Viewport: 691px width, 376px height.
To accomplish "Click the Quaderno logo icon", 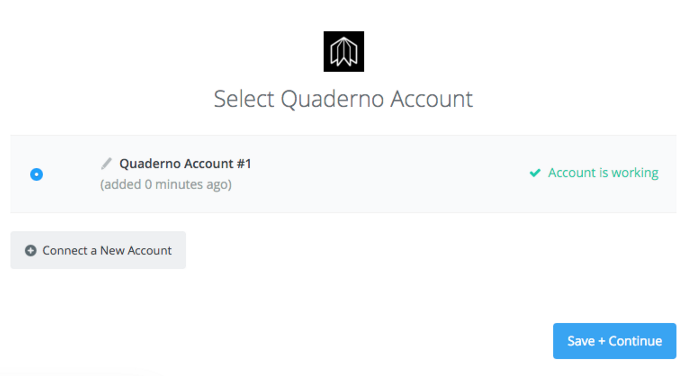I will (x=344, y=52).
